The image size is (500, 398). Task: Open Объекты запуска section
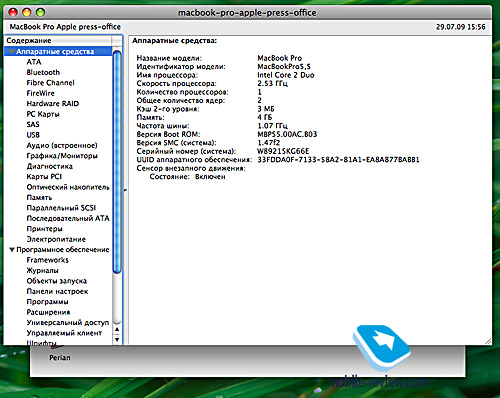point(57,281)
